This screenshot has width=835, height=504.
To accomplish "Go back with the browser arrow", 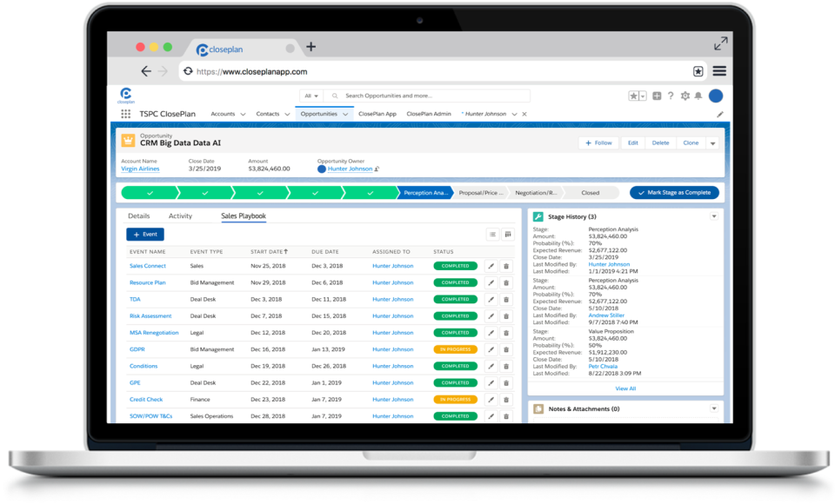I will pos(146,71).
